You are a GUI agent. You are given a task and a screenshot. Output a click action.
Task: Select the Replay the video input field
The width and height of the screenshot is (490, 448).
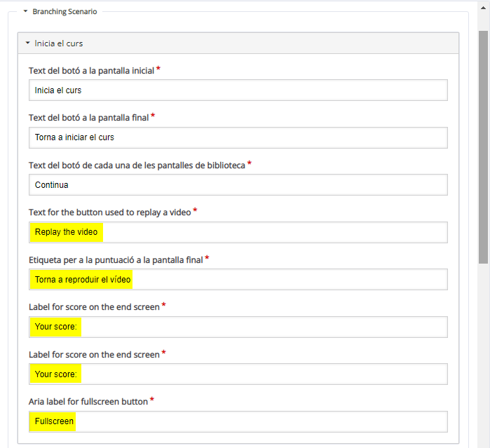(x=238, y=232)
